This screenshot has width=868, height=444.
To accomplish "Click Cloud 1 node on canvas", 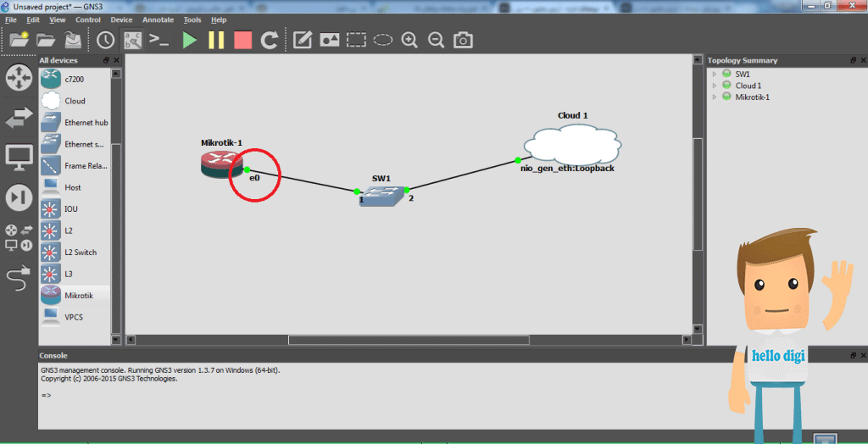I will click(x=572, y=143).
